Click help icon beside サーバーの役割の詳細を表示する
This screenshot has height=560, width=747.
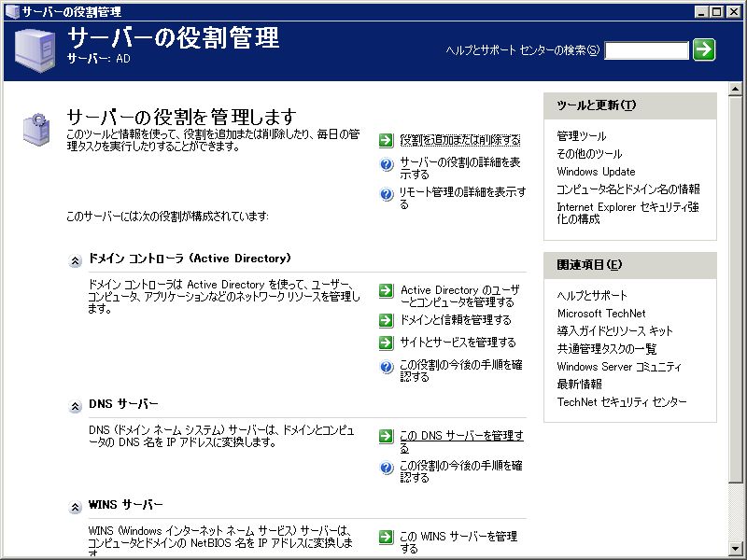[387, 165]
